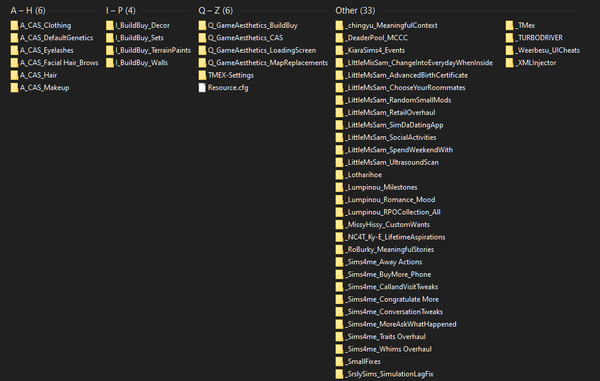Collapse the Other (33) group header

(355, 10)
